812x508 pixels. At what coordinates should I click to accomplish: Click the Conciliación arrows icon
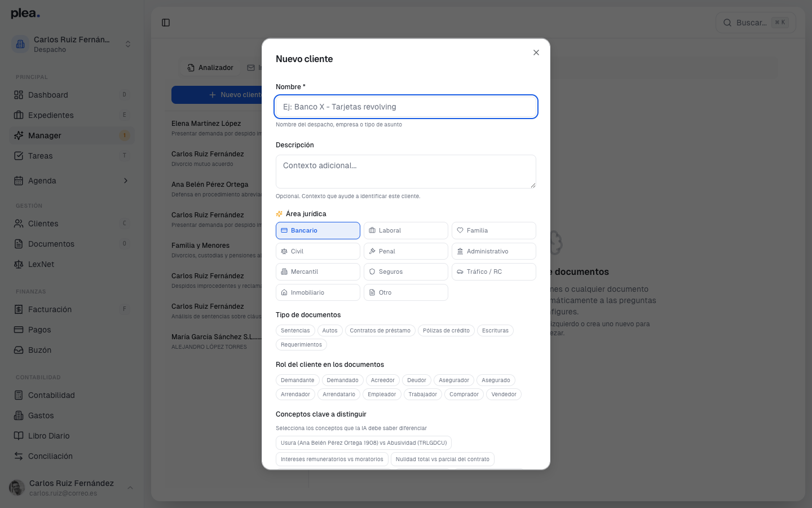coord(19,456)
